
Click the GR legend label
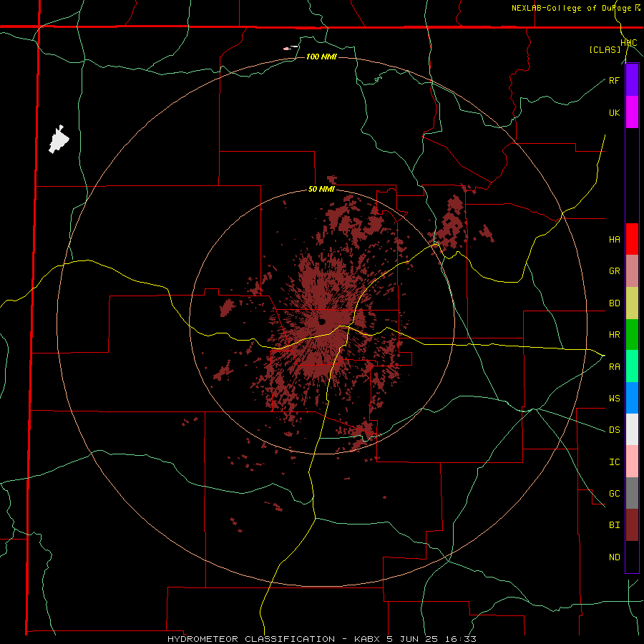(x=614, y=271)
